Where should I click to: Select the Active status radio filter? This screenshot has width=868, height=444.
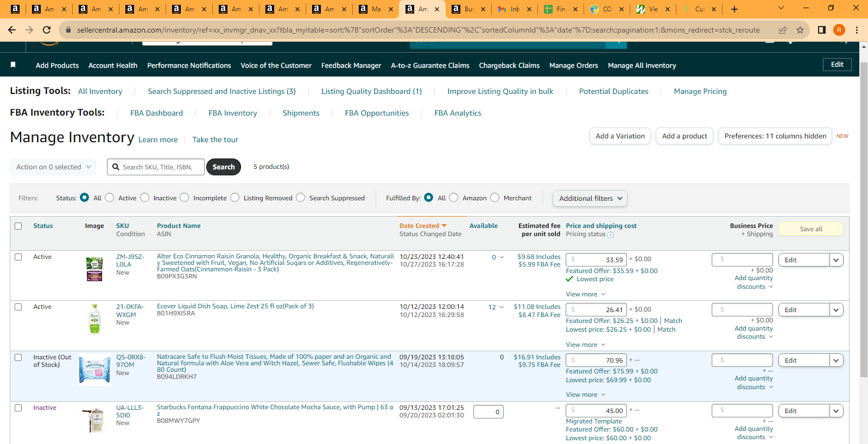(x=110, y=198)
